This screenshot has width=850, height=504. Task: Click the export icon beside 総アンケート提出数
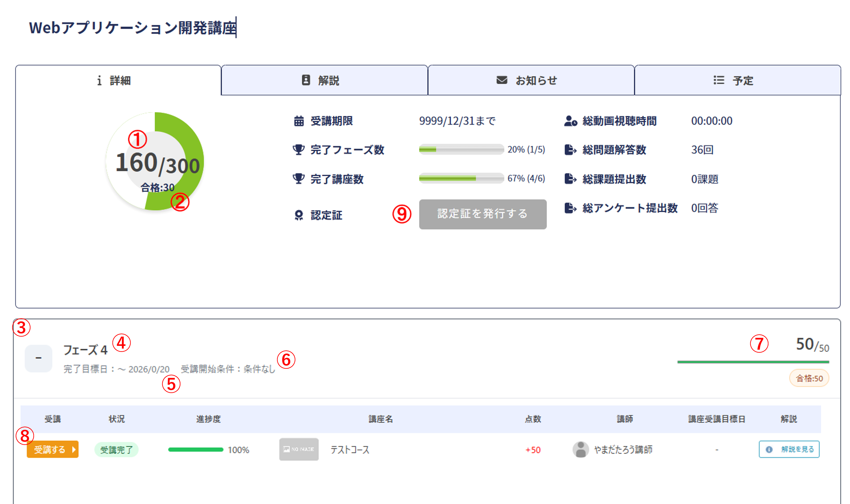point(570,208)
